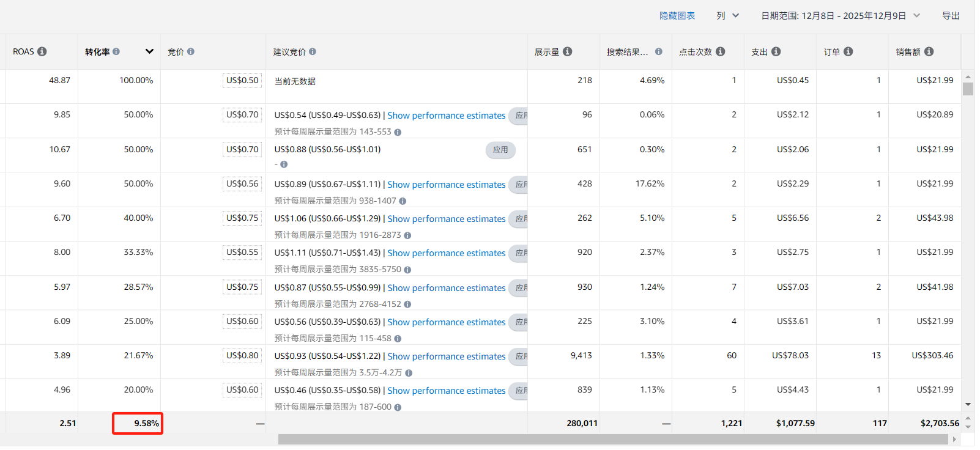This screenshot has height=450, width=980.
Task: Click info icon beside 销售额 header
Action: tap(929, 52)
